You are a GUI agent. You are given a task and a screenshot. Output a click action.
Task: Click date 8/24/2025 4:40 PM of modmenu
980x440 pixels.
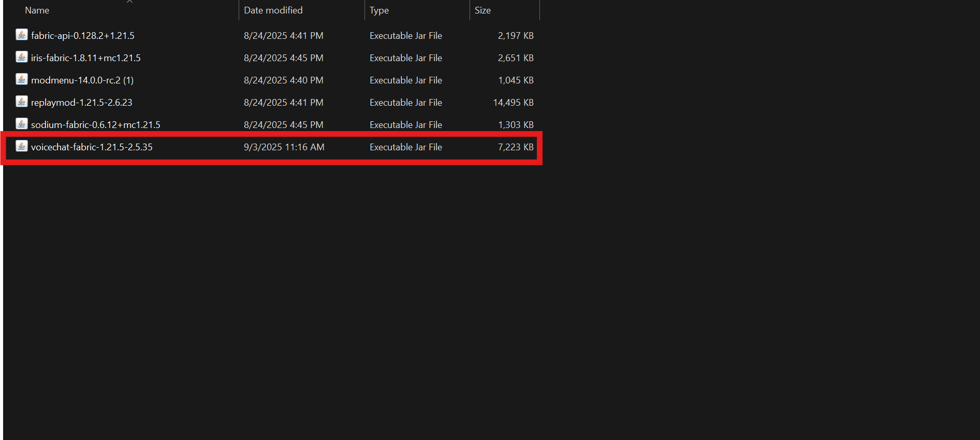click(x=284, y=80)
